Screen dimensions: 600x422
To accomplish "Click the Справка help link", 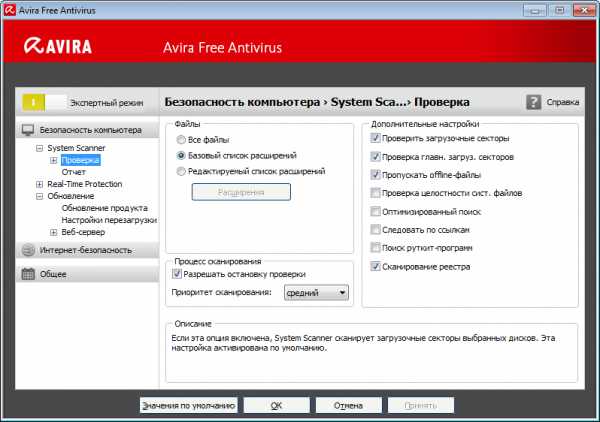I will [x=562, y=102].
